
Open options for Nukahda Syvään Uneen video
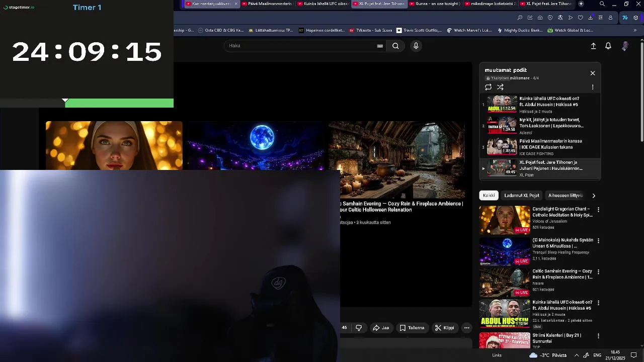598,240
